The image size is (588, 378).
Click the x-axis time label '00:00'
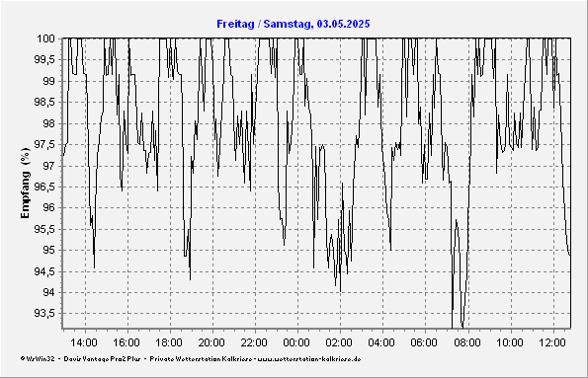coord(296,342)
